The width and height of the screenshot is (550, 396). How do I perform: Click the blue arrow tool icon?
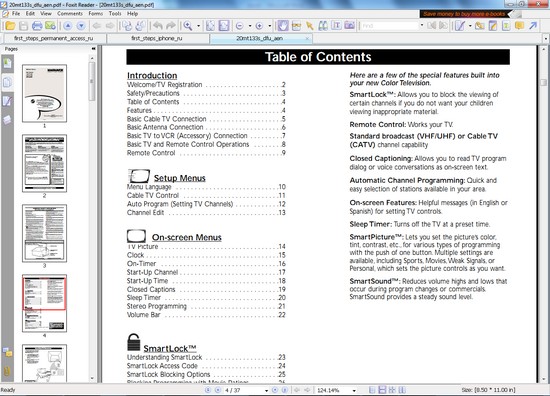coord(533,26)
